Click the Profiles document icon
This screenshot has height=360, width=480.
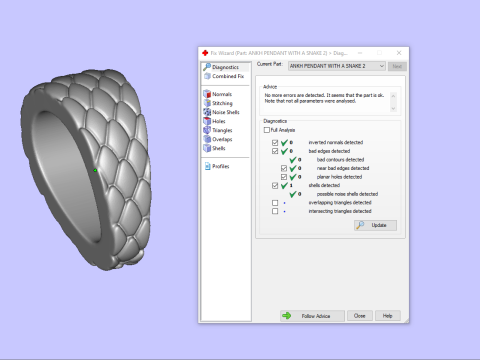tap(207, 166)
